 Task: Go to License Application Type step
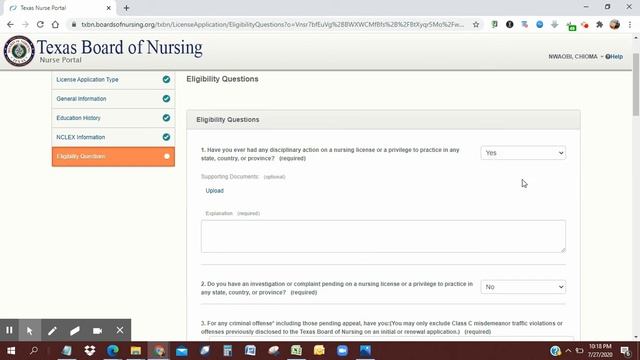pyautogui.click(x=113, y=80)
